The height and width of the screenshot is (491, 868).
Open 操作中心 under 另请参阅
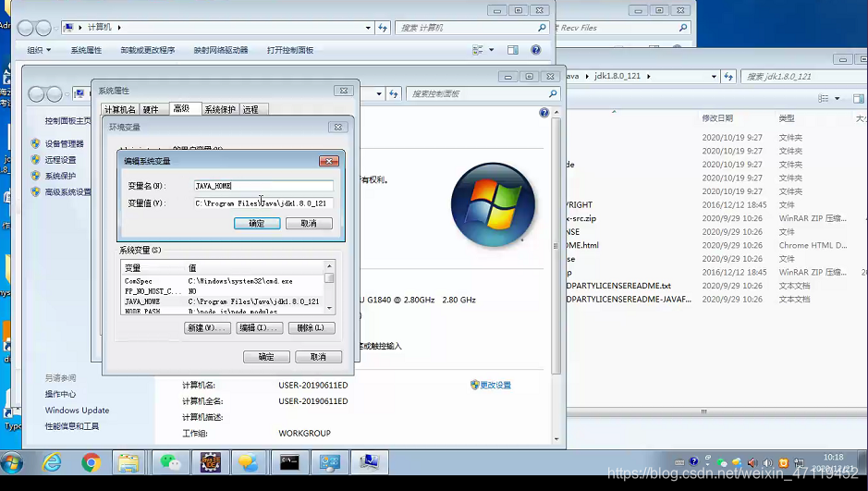click(60, 394)
